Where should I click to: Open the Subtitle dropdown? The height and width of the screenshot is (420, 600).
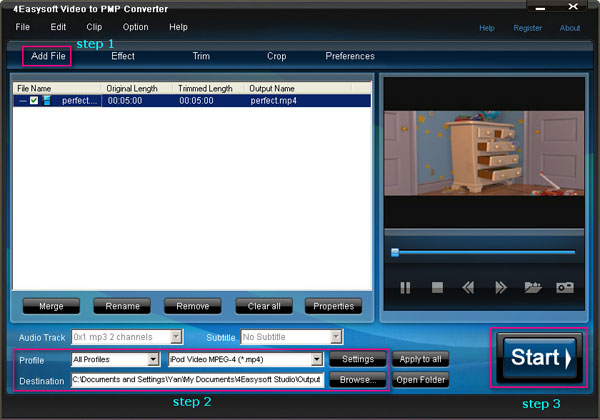pyautogui.click(x=336, y=337)
